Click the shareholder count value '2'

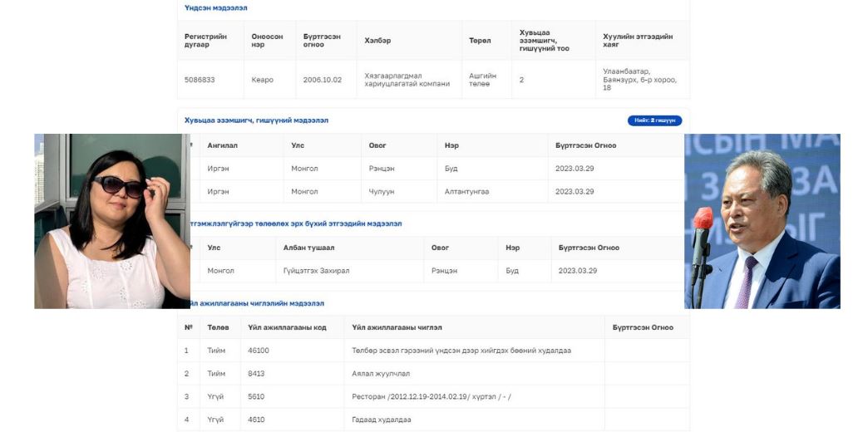[521, 80]
